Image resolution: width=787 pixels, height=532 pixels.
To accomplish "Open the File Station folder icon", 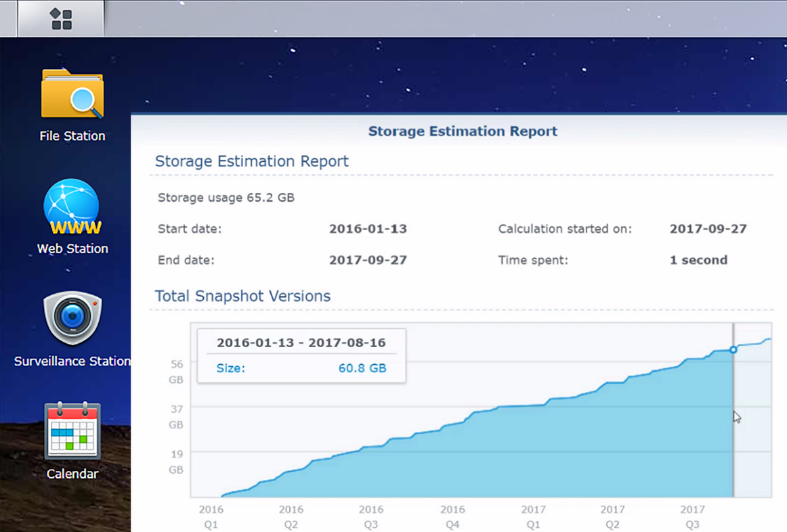I will (72, 95).
